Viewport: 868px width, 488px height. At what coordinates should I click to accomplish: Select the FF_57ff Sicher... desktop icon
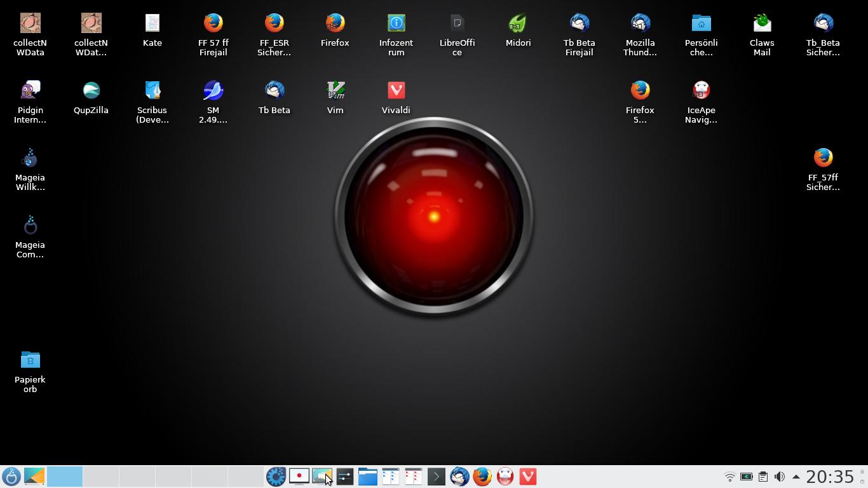click(x=823, y=169)
